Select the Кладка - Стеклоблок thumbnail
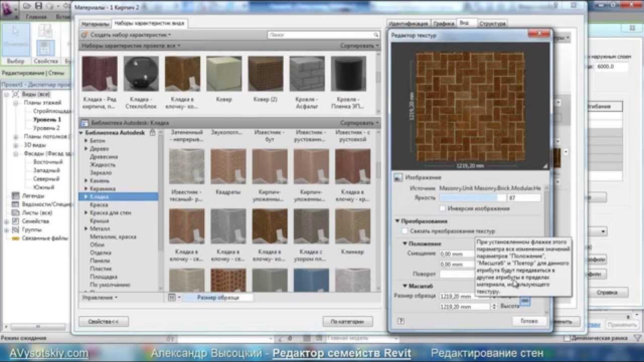Viewport: 644px width, 362px height. tap(141, 74)
